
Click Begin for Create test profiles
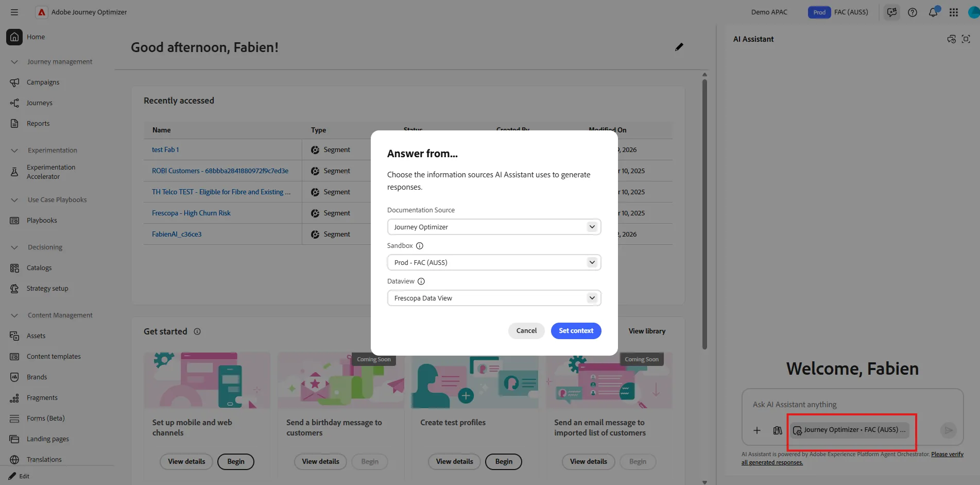click(504, 462)
